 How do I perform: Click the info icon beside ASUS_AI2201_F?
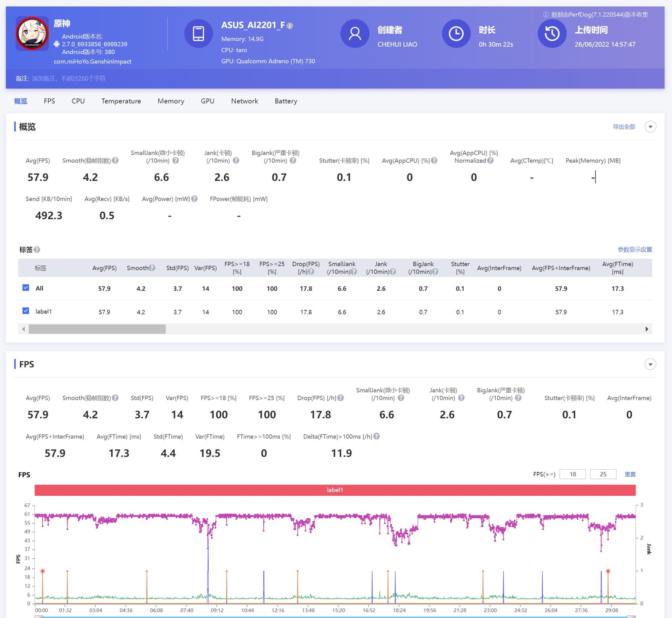point(290,26)
